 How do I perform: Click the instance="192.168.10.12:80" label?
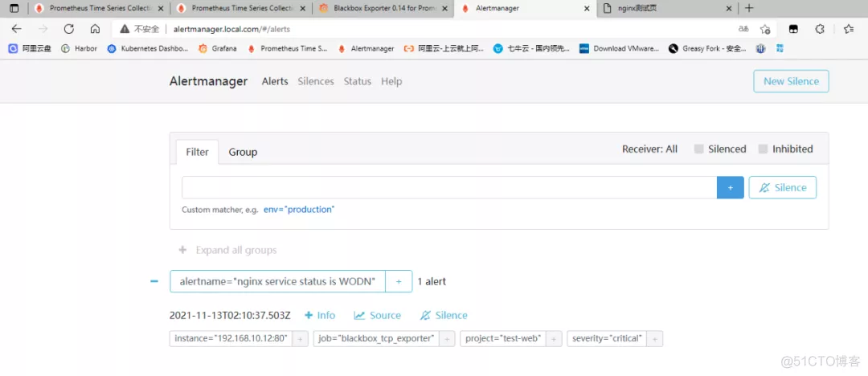pyautogui.click(x=231, y=339)
